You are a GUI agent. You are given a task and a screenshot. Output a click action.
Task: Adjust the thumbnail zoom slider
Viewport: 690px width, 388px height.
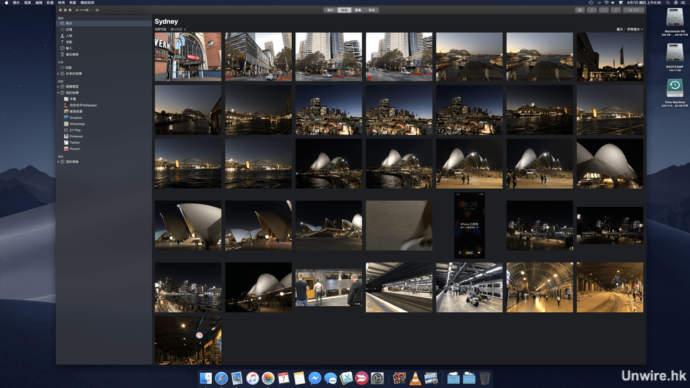click(x=87, y=10)
